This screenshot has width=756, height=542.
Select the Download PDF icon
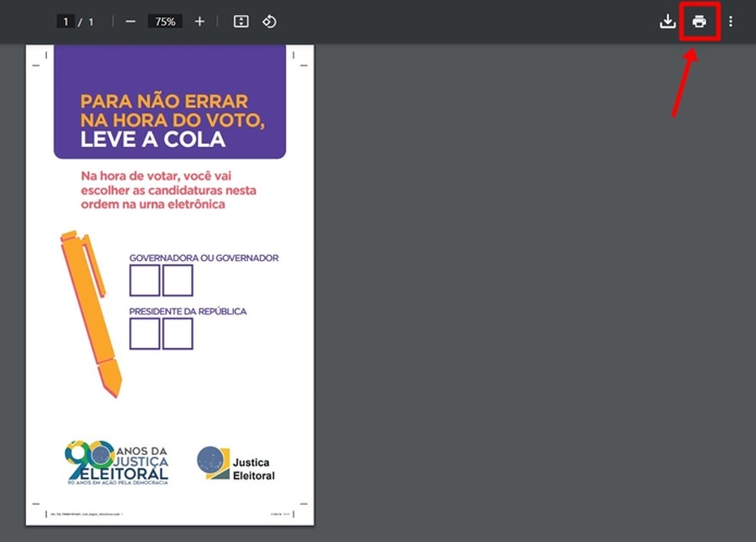[x=667, y=21]
